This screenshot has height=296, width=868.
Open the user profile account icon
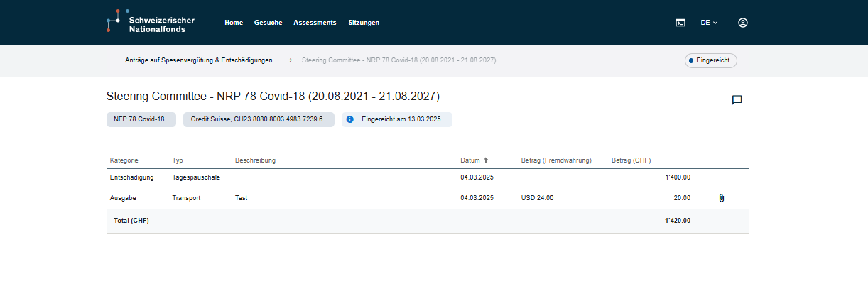tap(743, 23)
